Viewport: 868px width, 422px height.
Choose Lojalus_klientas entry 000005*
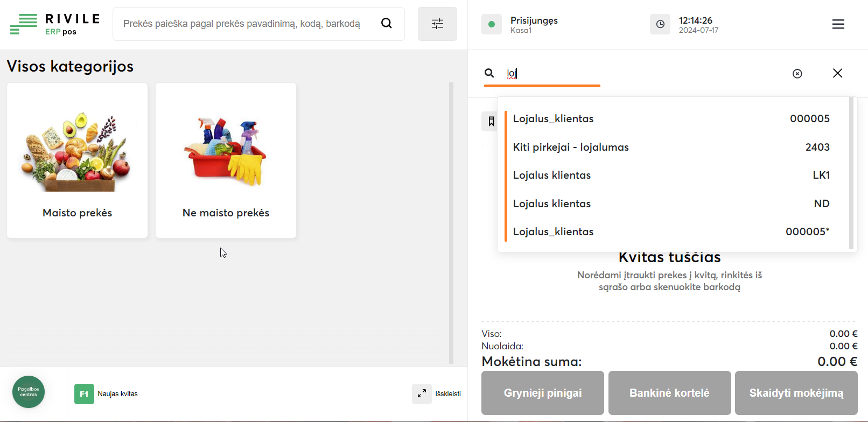pos(670,232)
